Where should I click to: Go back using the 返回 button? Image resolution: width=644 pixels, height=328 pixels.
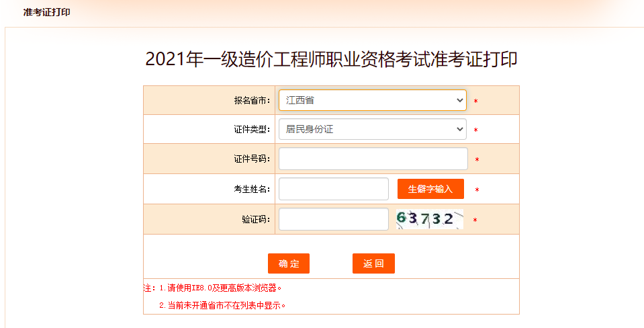click(x=373, y=263)
